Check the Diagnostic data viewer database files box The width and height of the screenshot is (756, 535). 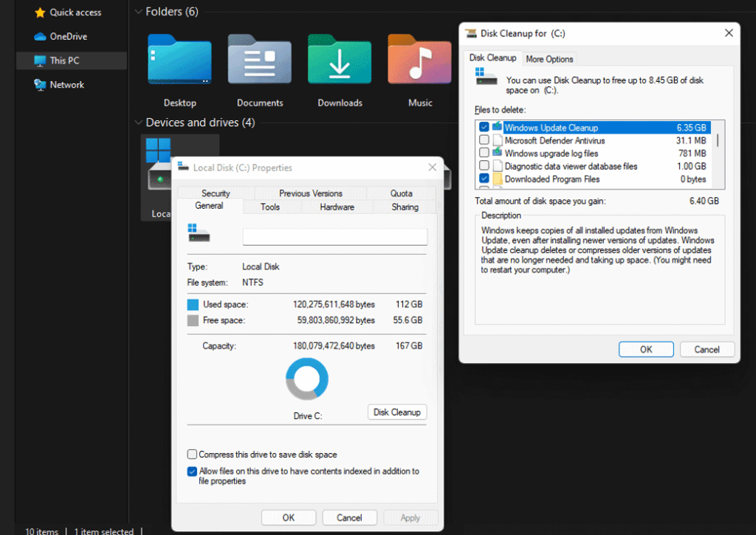pyautogui.click(x=484, y=166)
